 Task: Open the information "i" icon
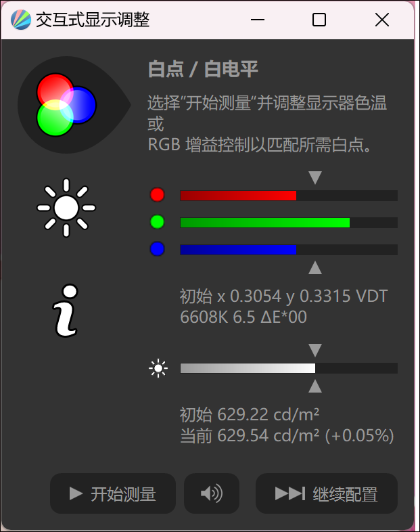(66, 311)
